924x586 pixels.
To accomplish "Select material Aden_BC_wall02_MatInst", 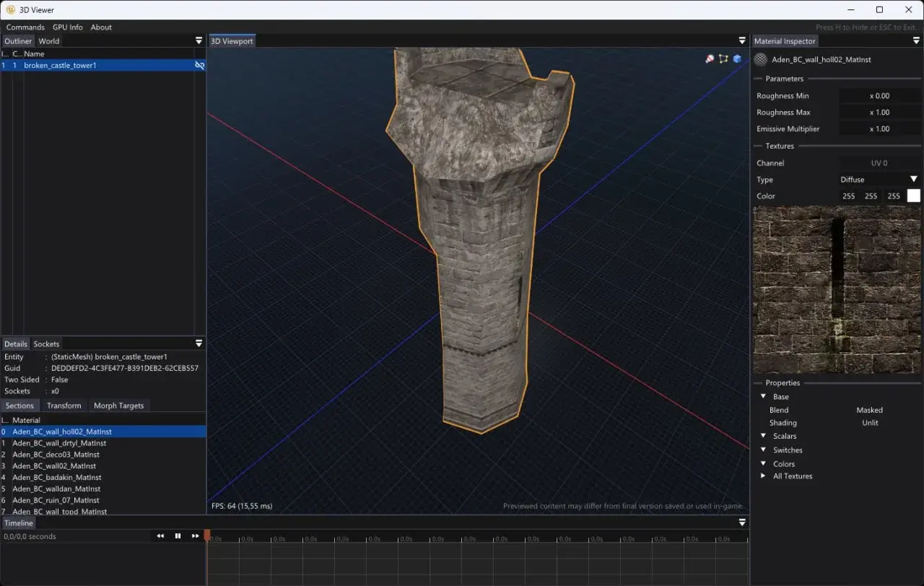I will (103, 466).
